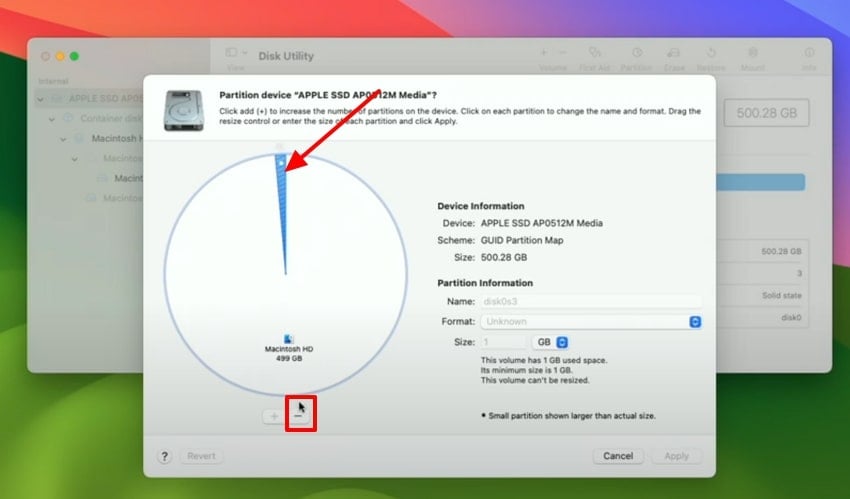
Task: Click the remove Volume minus icon in toolbar
Action: click(563, 53)
